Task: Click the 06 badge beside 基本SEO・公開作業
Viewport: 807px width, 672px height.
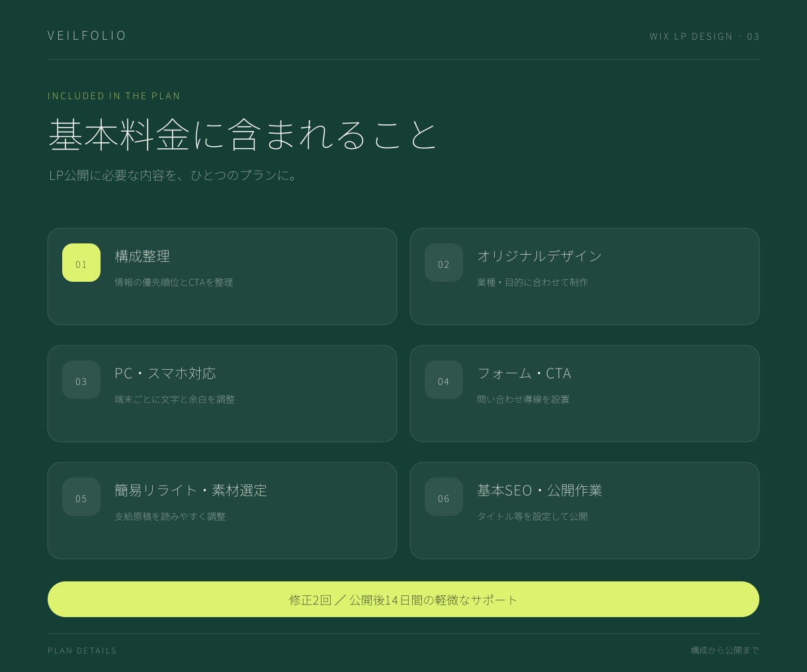Action: [444, 497]
